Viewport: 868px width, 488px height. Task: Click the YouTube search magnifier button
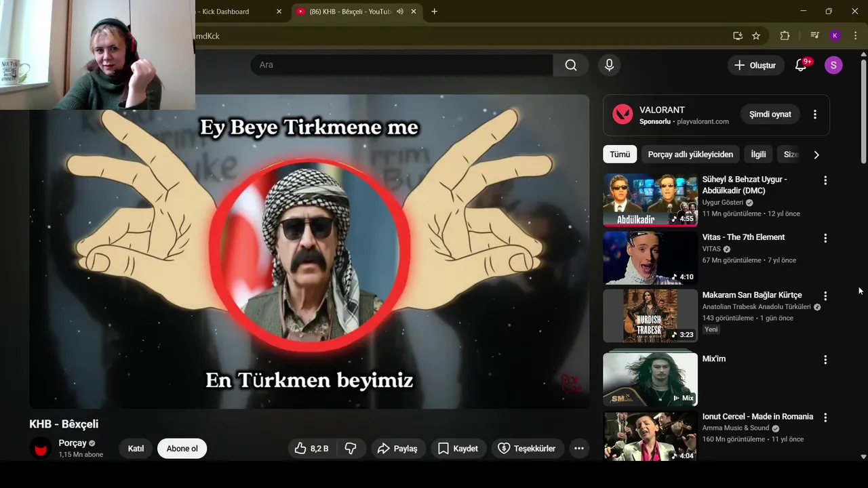pyautogui.click(x=571, y=65)
